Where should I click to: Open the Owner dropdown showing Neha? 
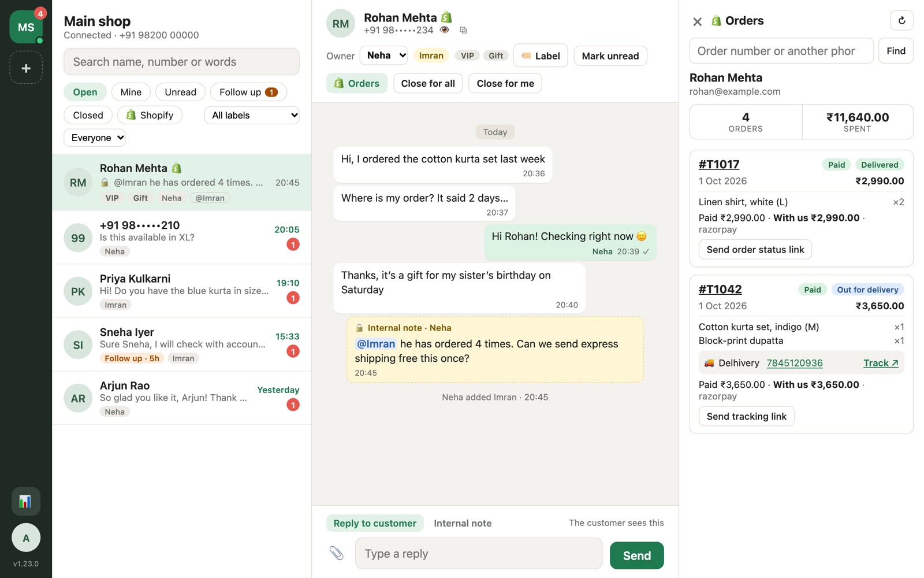coord(383,55)
